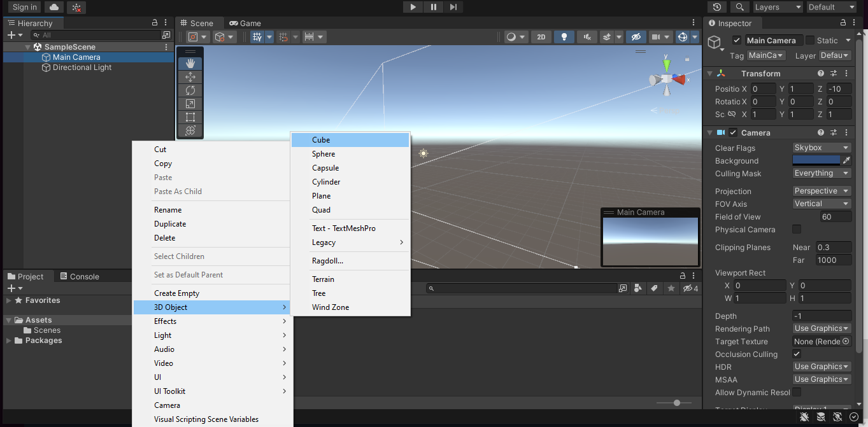Select the Move tool in scene toolbar
Screen dimensions: 868x427
pos(190,77)
